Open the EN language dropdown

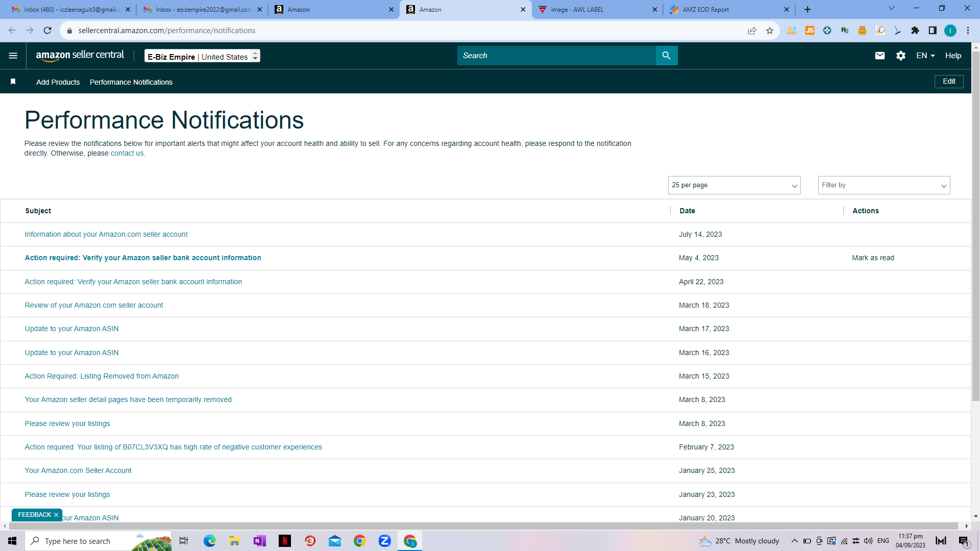[x=925, y=56]
